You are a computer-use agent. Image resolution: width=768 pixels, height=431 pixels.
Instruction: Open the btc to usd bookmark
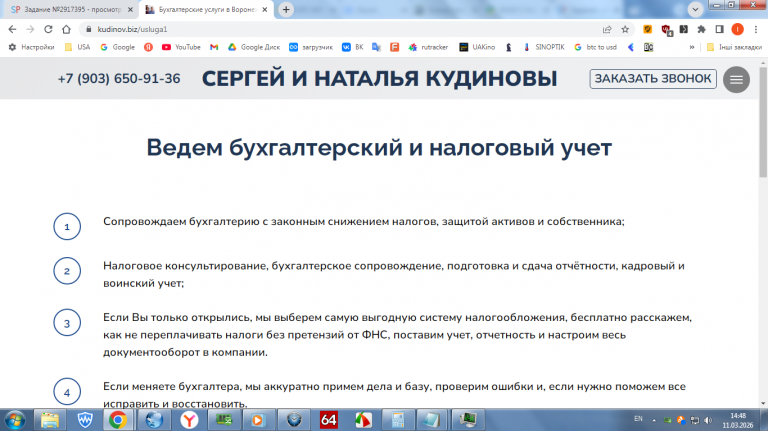595,47
